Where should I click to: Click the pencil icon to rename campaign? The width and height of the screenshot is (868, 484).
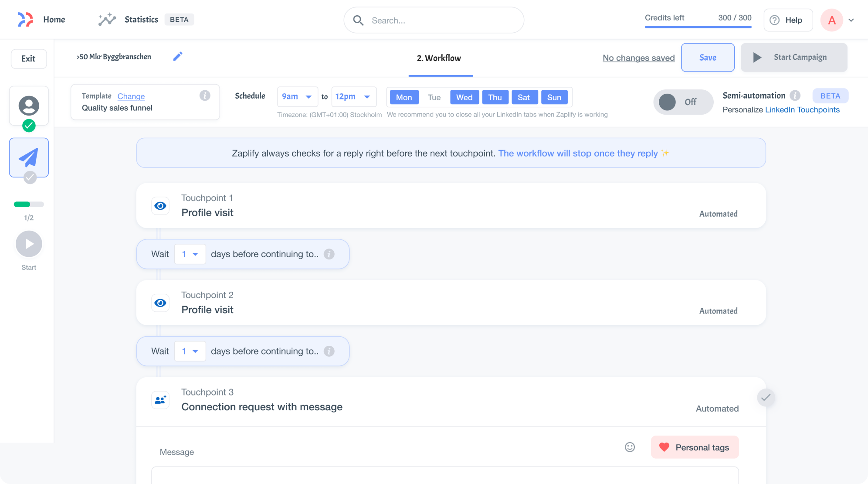coord(178,56)
